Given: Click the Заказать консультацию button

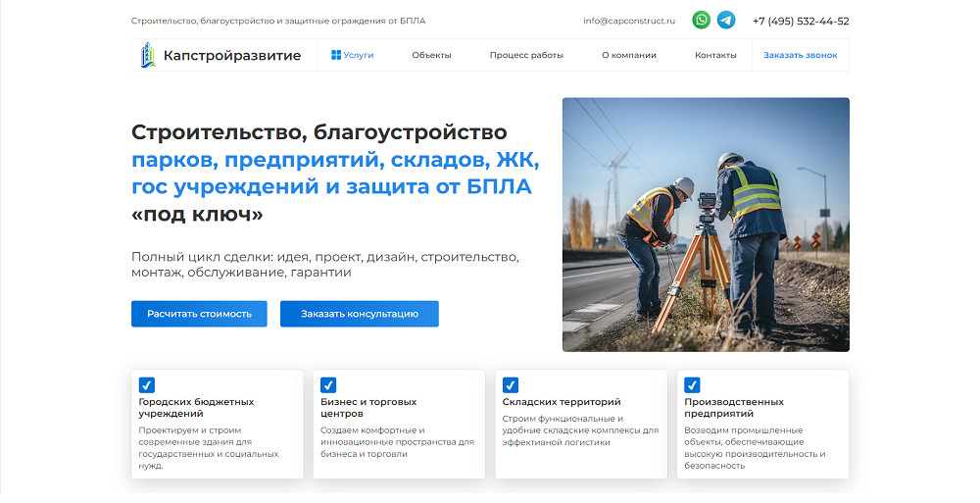Looking at the screenshot, I should 360,314.
